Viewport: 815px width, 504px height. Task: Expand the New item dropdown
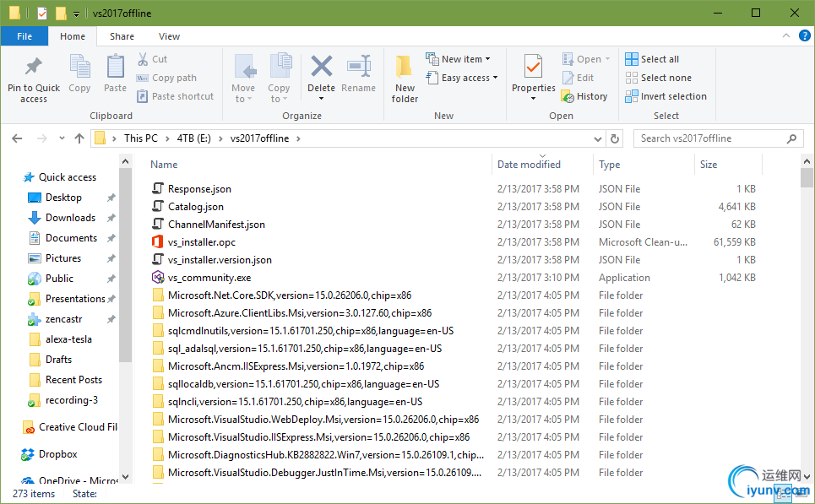(487, 59)
